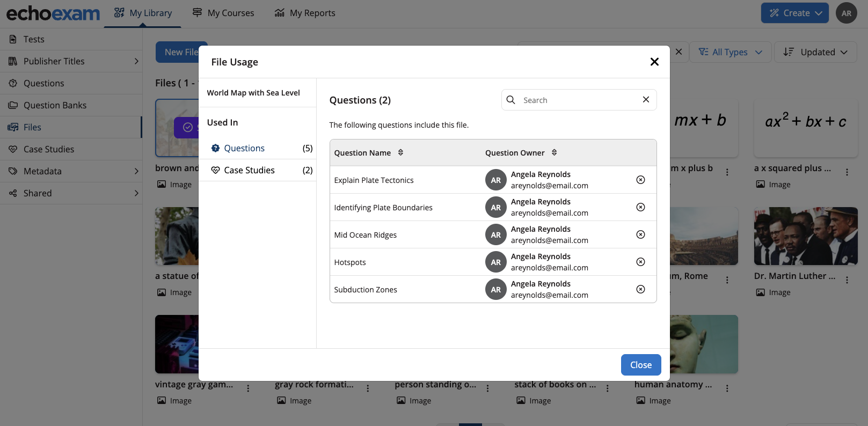
Task: Remove file from Subduction Zones question
Action: 640,289
